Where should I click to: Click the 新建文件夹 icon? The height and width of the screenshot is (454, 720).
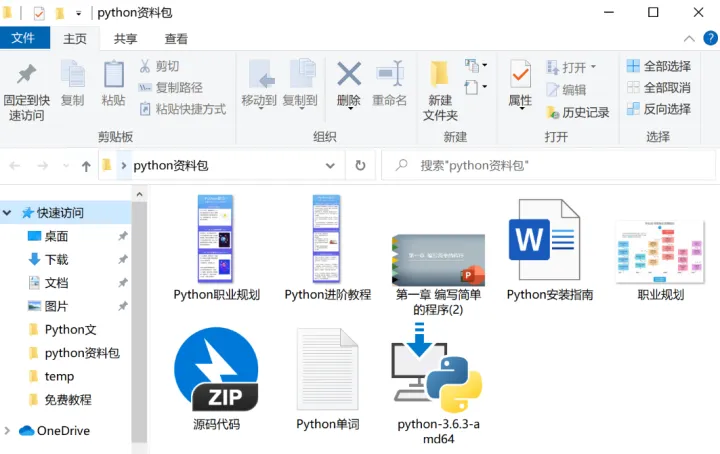click(x=439, y=73)
